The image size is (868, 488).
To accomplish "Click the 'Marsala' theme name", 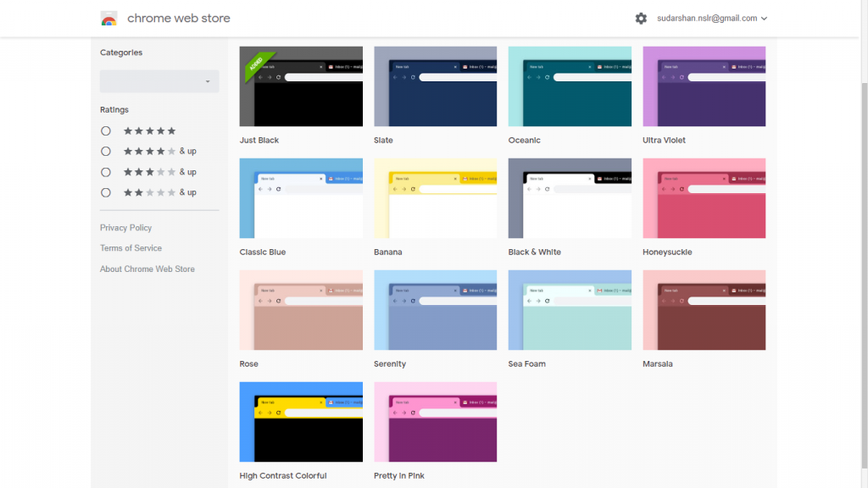I will click(x=658, y=363).
